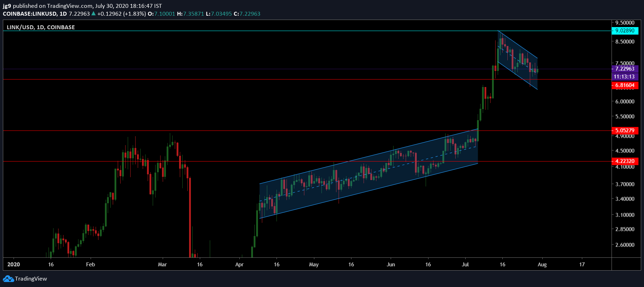Click the Feb label on time axis
Screen dimensions: 644x287
point(91,264)
